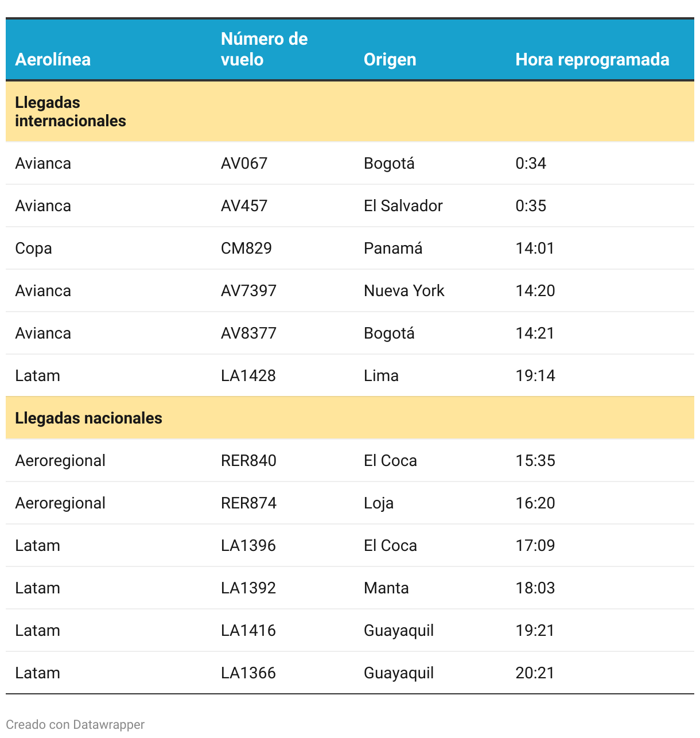Click the Llegadas nacionales section row
This screenshot has height=738, width=700.
(x=88, y=418)
